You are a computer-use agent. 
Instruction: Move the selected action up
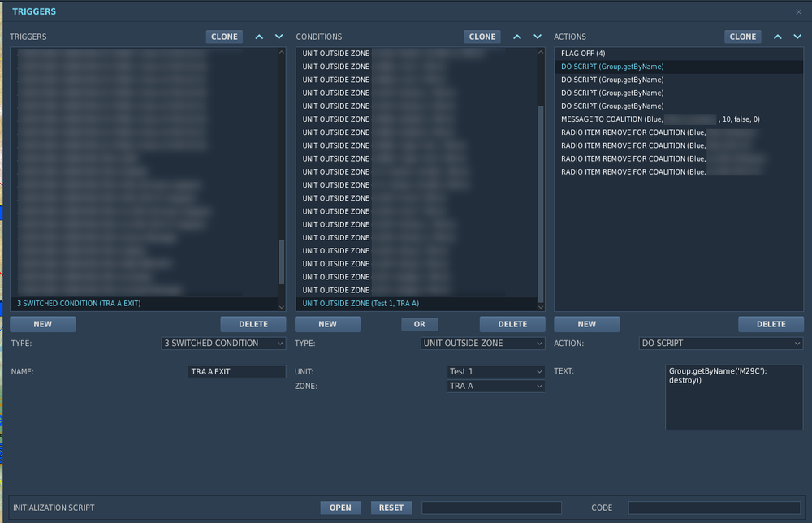coord(777,37)
